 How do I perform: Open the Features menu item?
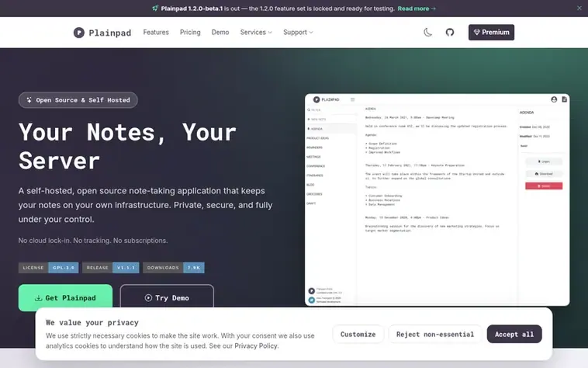pos(156,33)
